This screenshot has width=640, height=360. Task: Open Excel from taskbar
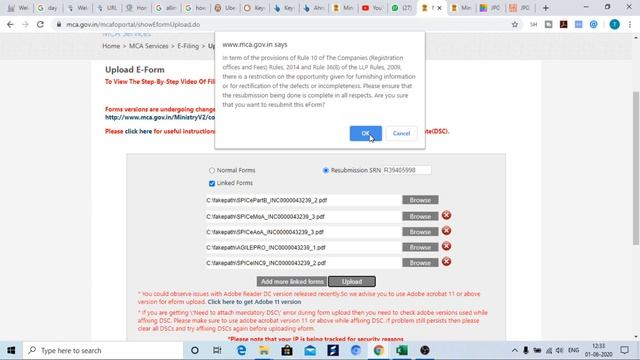401,350
